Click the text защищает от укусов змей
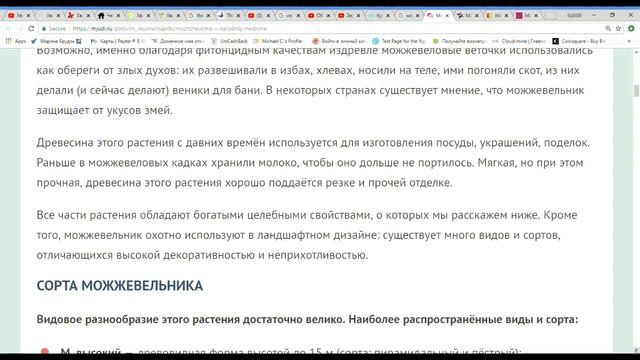The height and width of the screenshot is (360, 640). [104, 110]
